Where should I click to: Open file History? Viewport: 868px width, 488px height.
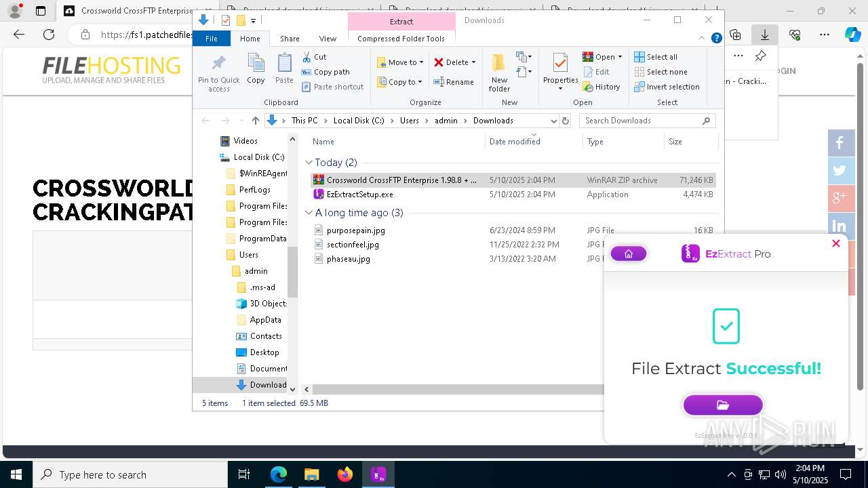(x=601, y=87)
